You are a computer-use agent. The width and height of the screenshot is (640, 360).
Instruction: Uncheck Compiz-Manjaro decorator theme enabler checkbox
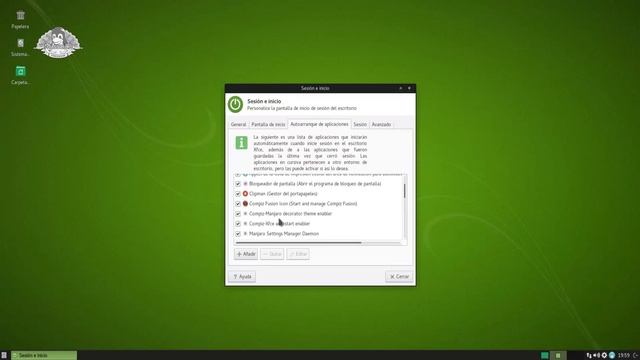238,214
